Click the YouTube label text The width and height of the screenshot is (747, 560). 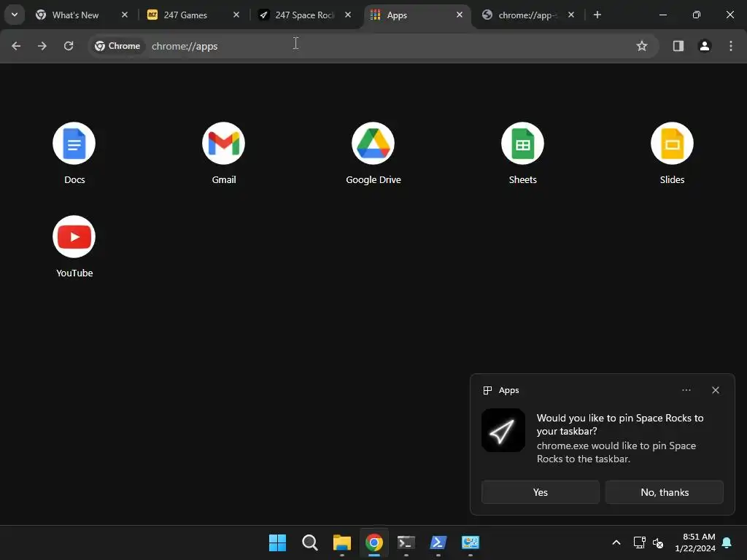pos(74,273)
